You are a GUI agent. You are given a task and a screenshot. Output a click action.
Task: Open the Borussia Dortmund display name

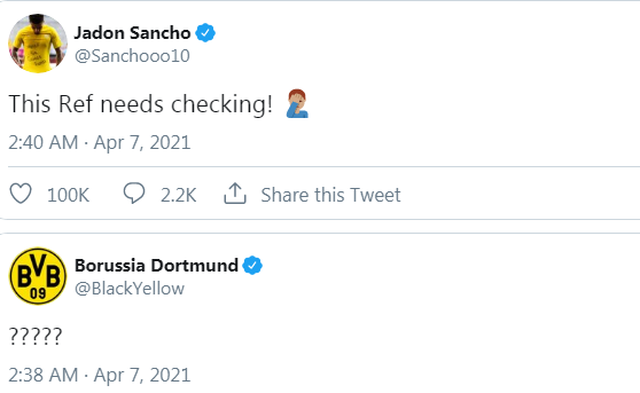coord(156,265)
